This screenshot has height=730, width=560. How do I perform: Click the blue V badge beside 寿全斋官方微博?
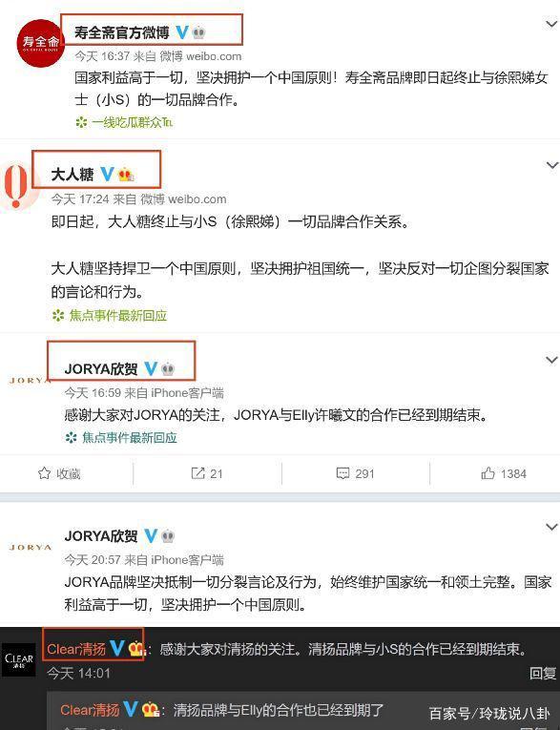(182, 32)
